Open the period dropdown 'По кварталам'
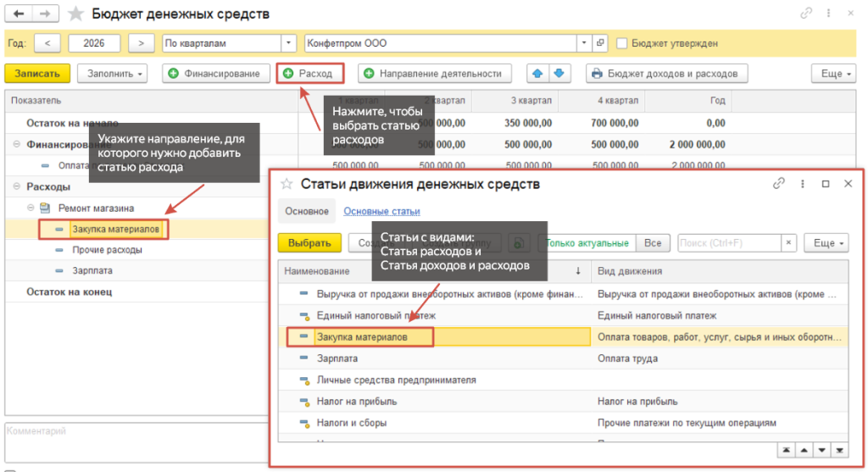868x472 pixels. (288, 43)
